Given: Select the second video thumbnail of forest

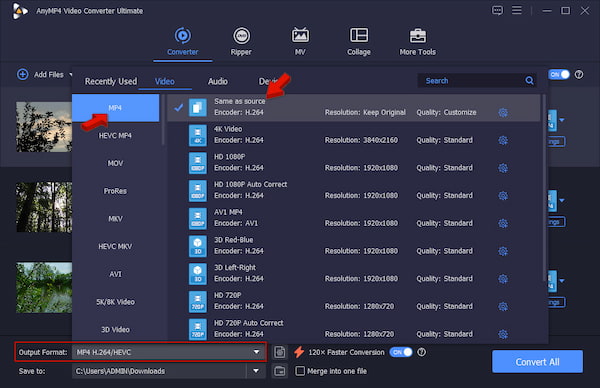Looking at the screenshot, I should click(44, 207).
